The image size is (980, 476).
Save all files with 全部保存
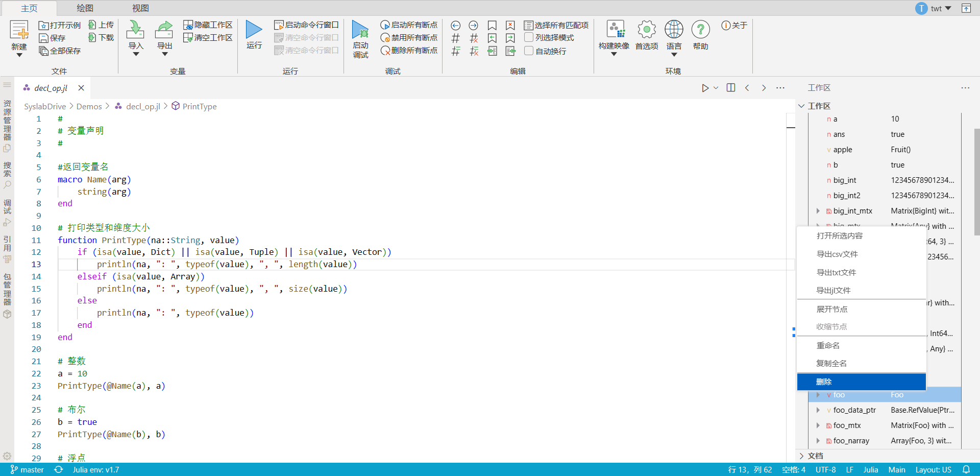coord(60,51)
